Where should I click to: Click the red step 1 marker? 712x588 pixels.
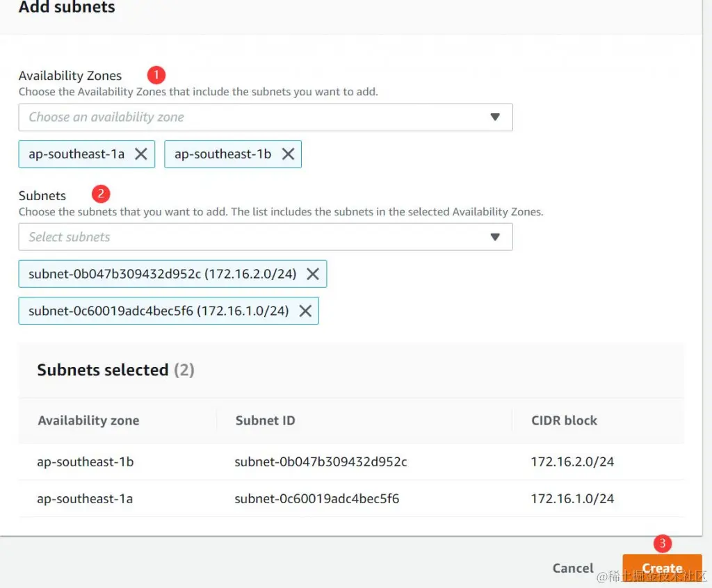[156, 75]
